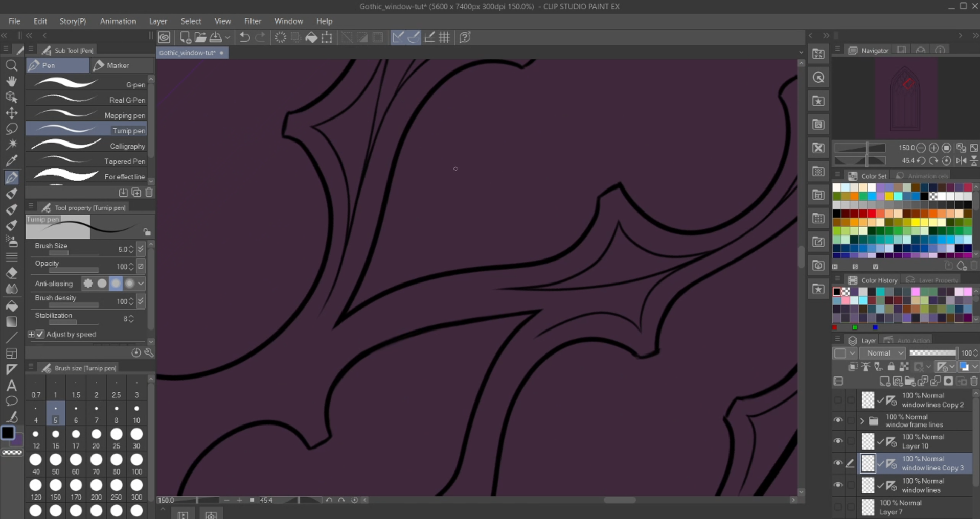Open the Anti-aliasing dropdown arrow
Screen dimensions: 980x519
coord(142,284)
